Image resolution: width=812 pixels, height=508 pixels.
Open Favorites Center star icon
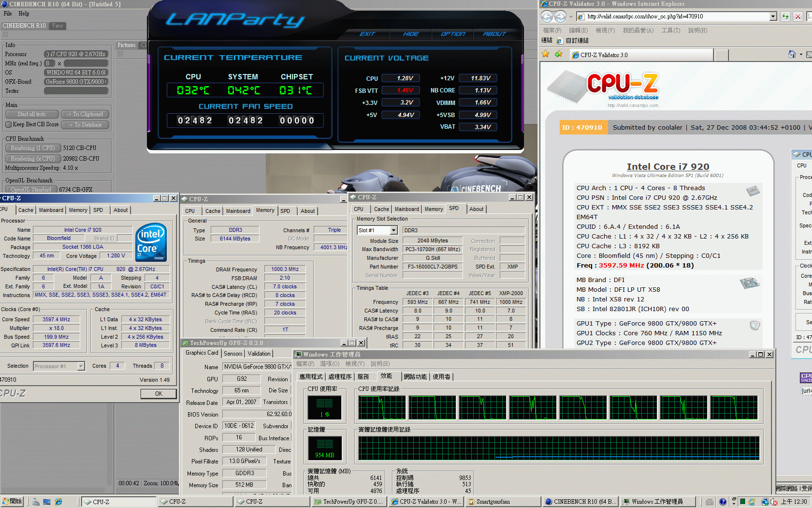click(546, 54)
